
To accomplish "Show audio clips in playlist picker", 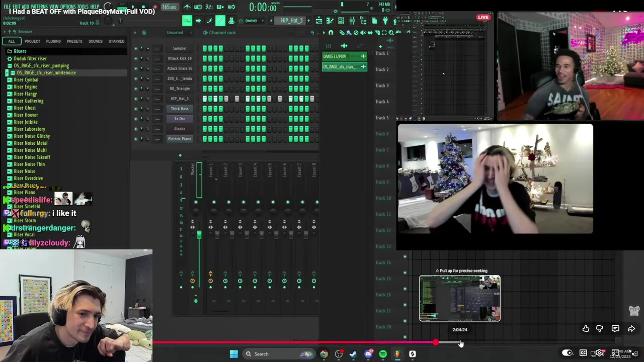I will 344,46.
